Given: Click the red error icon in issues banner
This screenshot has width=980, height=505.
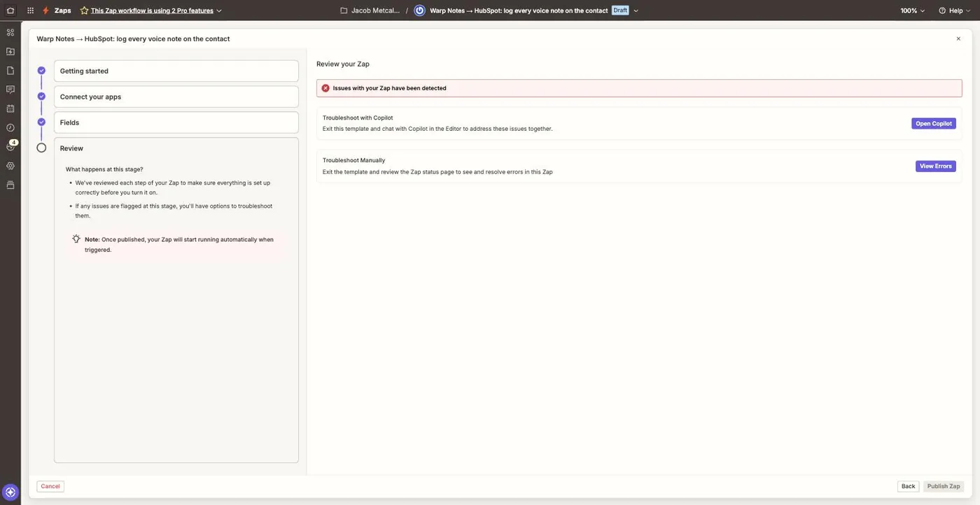Looking at the screenshot, I should point(325,88).
